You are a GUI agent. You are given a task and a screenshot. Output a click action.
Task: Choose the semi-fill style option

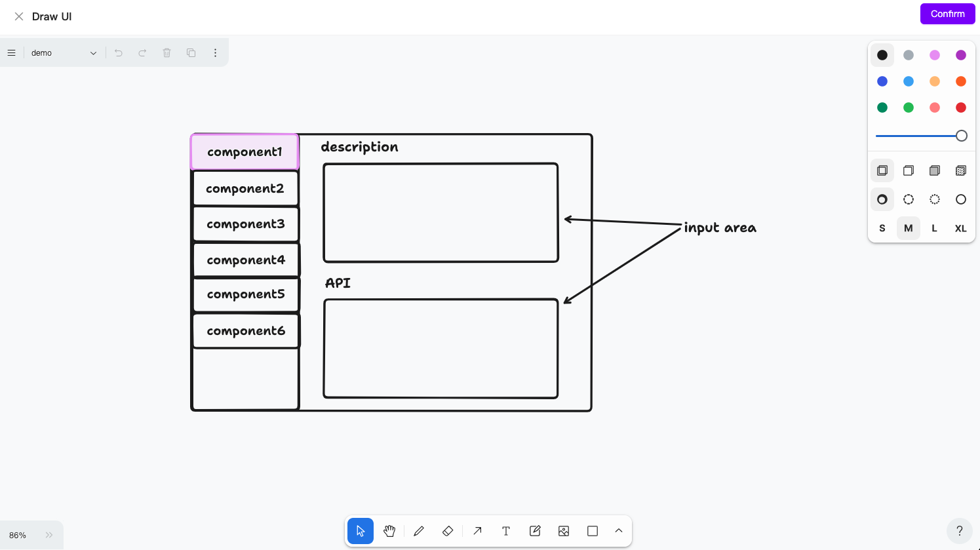909,170
